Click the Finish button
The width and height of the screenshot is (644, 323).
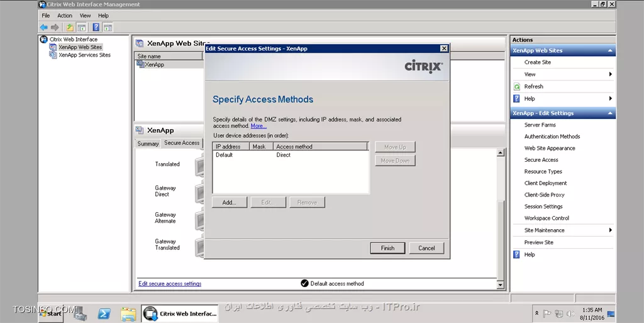(x=387, y=248)
